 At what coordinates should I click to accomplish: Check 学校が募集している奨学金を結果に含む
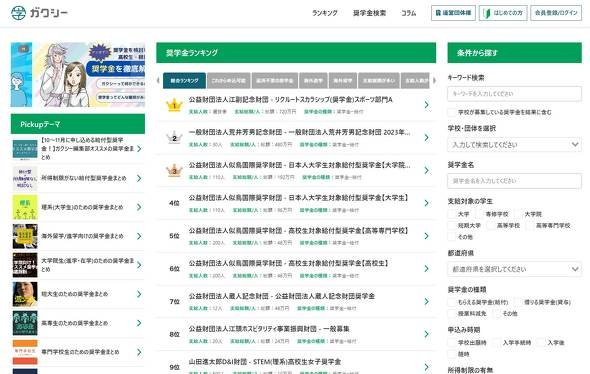pos(452,112)
